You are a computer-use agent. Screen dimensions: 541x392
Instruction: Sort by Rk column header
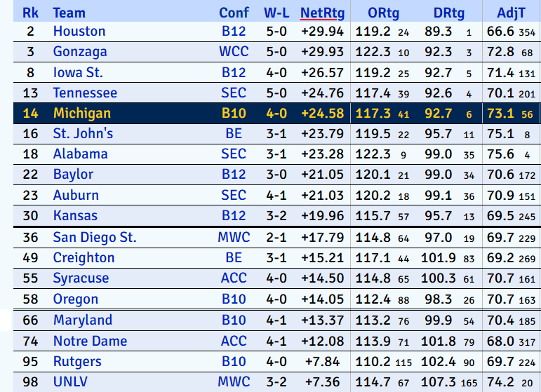[30, 13]
